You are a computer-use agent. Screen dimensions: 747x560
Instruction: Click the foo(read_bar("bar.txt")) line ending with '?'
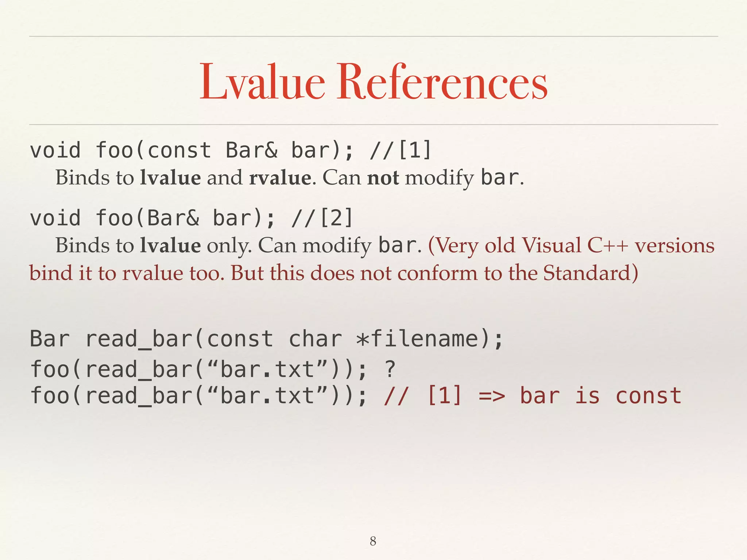click(213, 369)
